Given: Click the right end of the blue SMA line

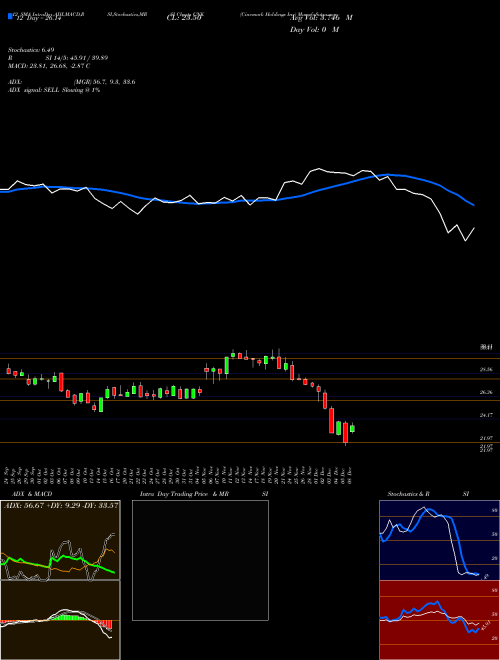Looking at the screenshot, I should pyautogui.click(x=474, y=205).
